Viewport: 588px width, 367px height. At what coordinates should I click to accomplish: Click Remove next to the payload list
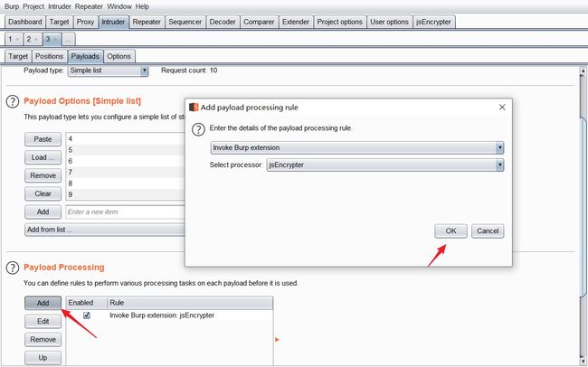[43, 175]
